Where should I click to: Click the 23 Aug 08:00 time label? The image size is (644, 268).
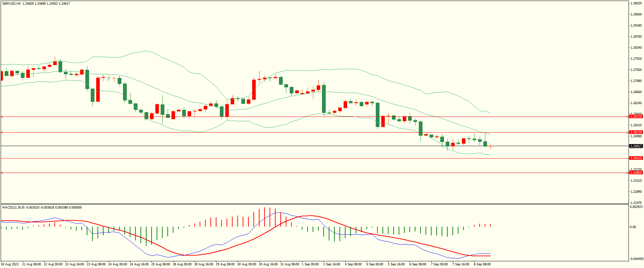pyautogui.click(x=96, y=264)
